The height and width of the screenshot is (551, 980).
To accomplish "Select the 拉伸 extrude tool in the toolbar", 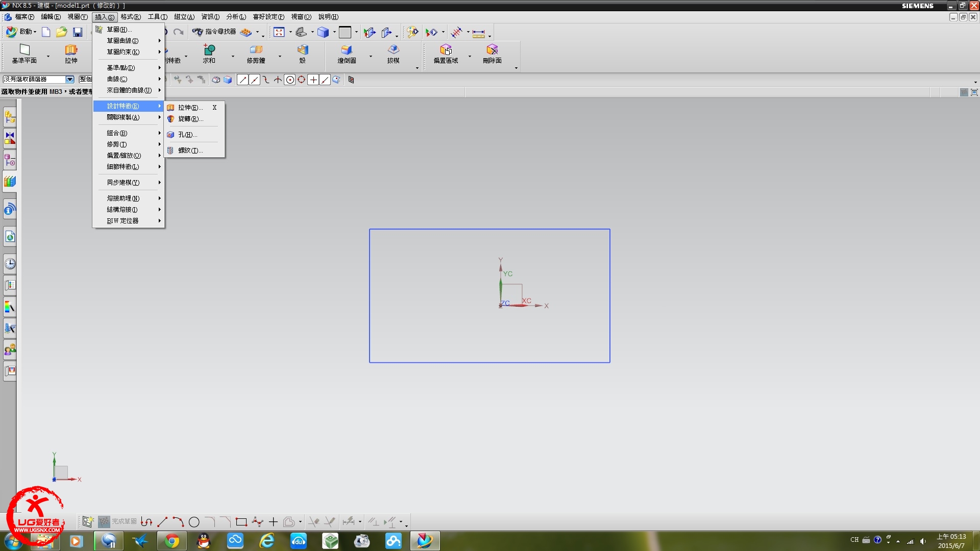I will coord(71,54).
